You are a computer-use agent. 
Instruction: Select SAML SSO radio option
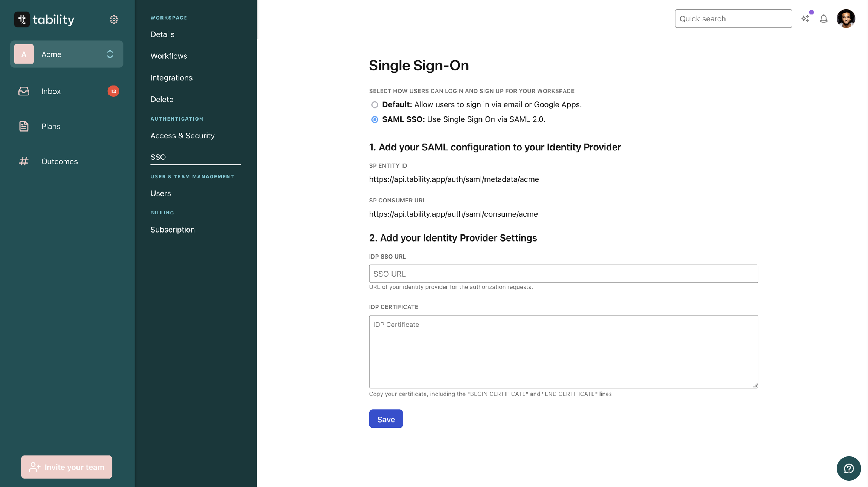pos(374,119)
